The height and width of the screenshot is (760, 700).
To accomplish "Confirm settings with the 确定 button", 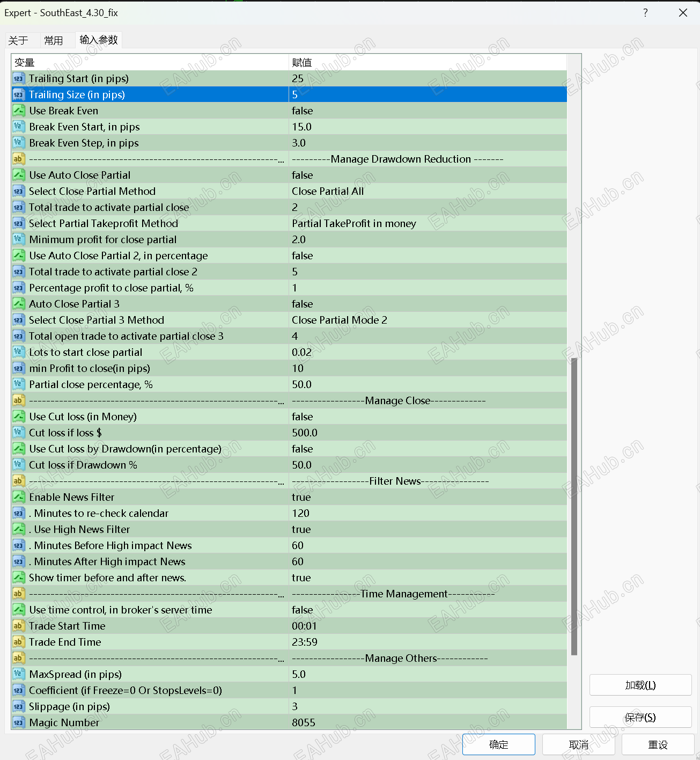I will pyautogui.click(x=498, y=744).
